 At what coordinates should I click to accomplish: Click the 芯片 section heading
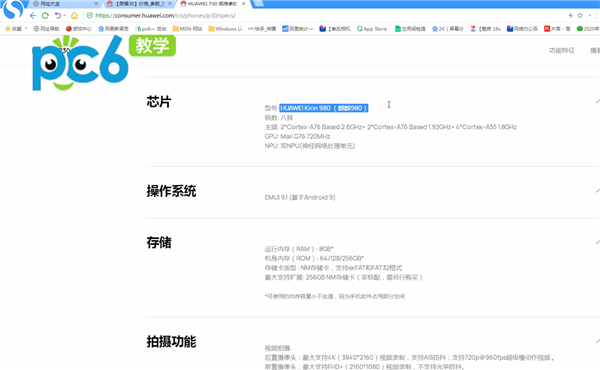click(158, 102)
